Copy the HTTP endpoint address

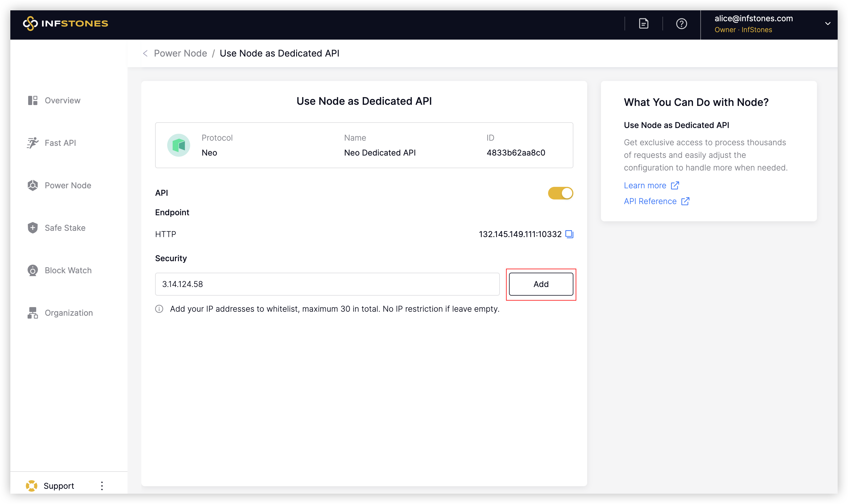569,234
